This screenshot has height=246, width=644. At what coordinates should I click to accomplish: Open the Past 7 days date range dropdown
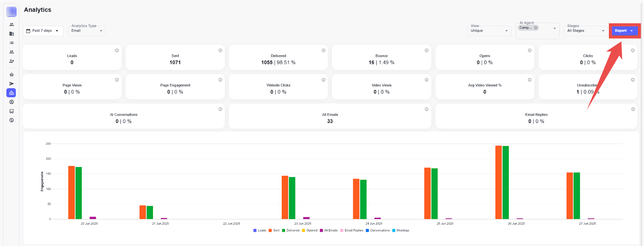coord(43,31)
